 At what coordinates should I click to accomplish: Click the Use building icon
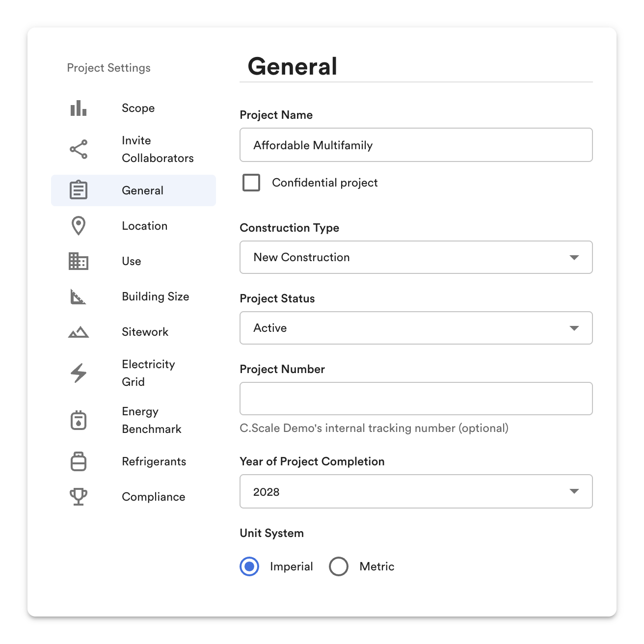pyautogui.click(x=79, y=261)
